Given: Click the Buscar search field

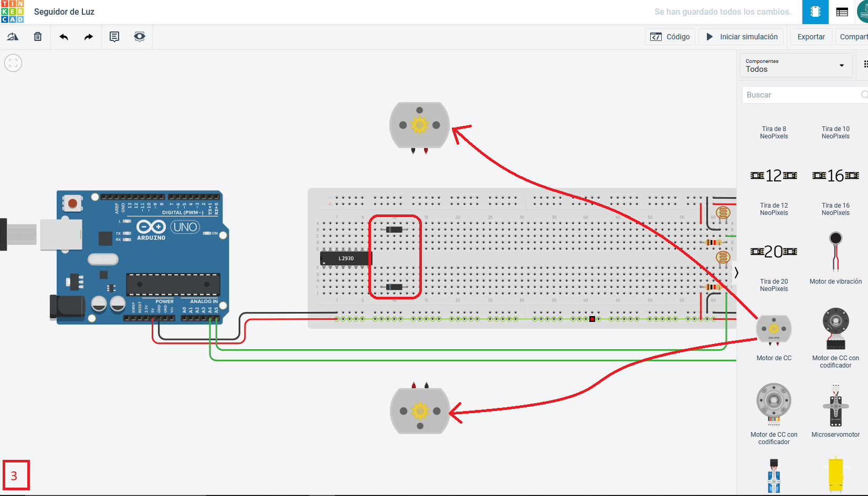Looking at the screenshot, I should [805, 95].
